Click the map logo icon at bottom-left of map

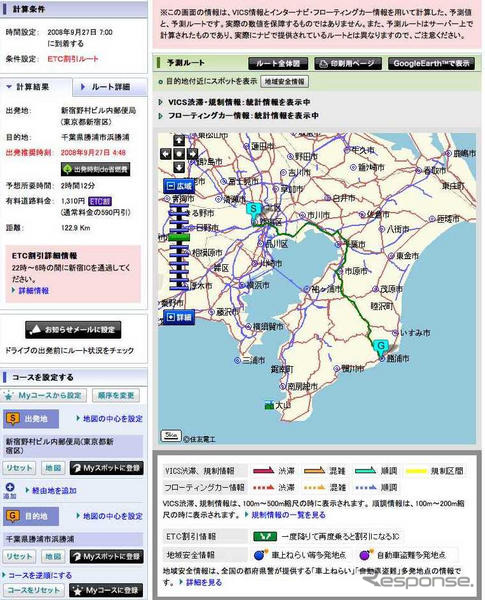pyautogui.click(x=171, y=435)
